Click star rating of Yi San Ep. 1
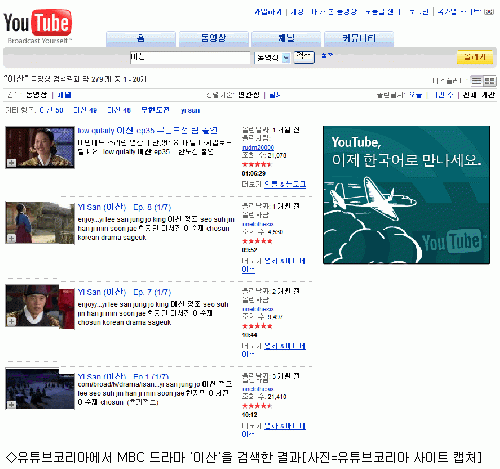Image resolution: width=500 pixels, height=469 pixels. [x=257, y=406]
